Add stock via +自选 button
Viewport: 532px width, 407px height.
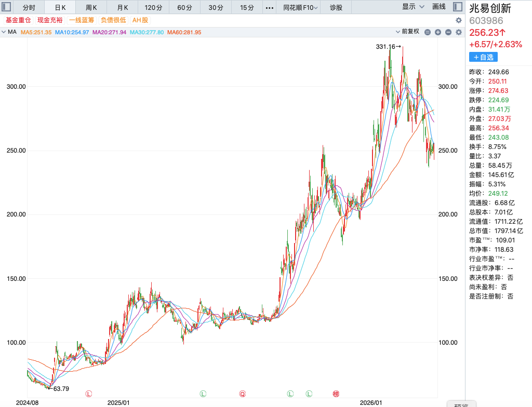[483, 57]
